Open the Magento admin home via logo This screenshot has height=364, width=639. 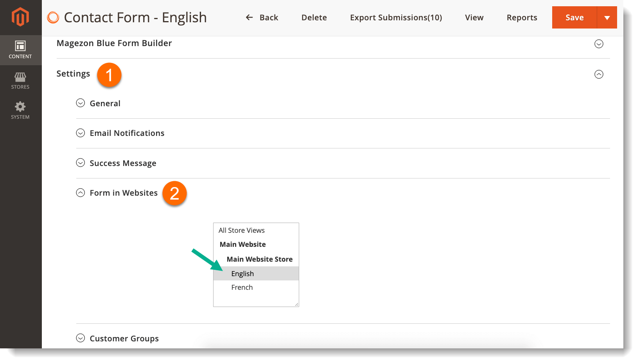pyautogui.click(x=20, y=17)
